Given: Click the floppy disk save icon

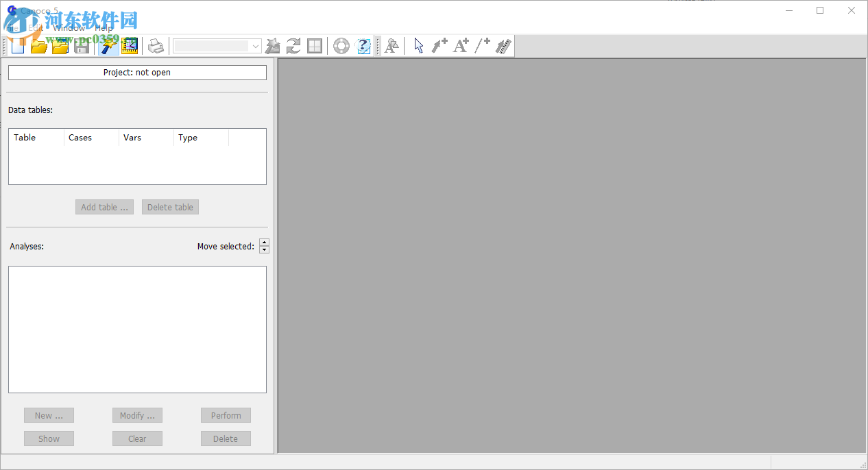Looking at the screenshot, I should (82, 46).
